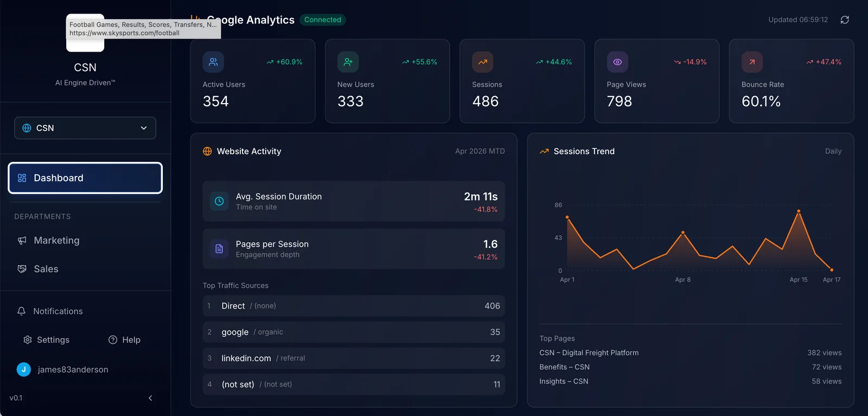
Task: Click the New Users add-person icon
Action: coord(348,62)
